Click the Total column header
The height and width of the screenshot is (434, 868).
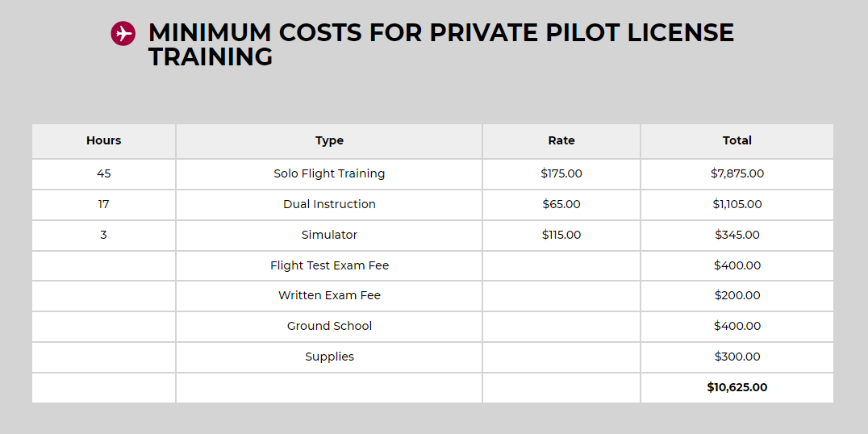[x=737, y=140]
